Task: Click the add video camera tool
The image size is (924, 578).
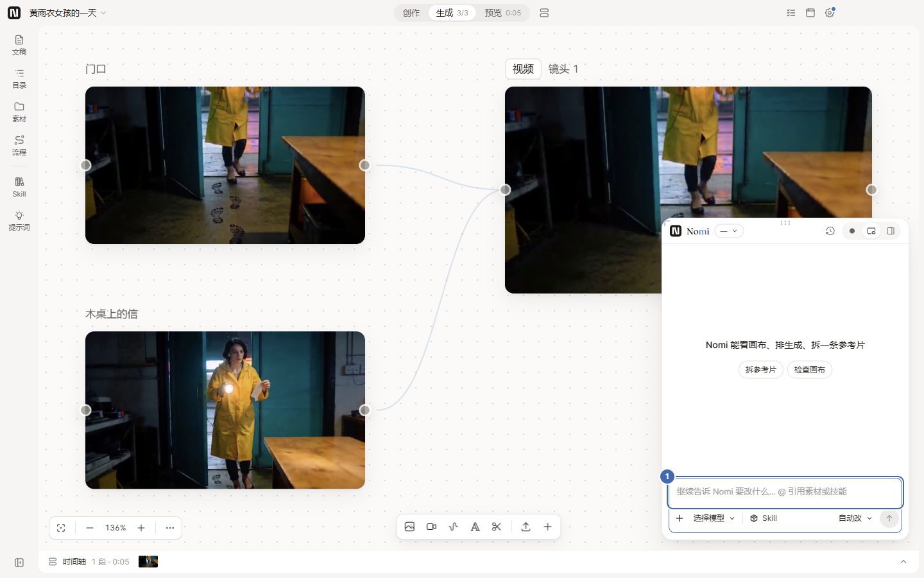Action: [x=432, y=527]
